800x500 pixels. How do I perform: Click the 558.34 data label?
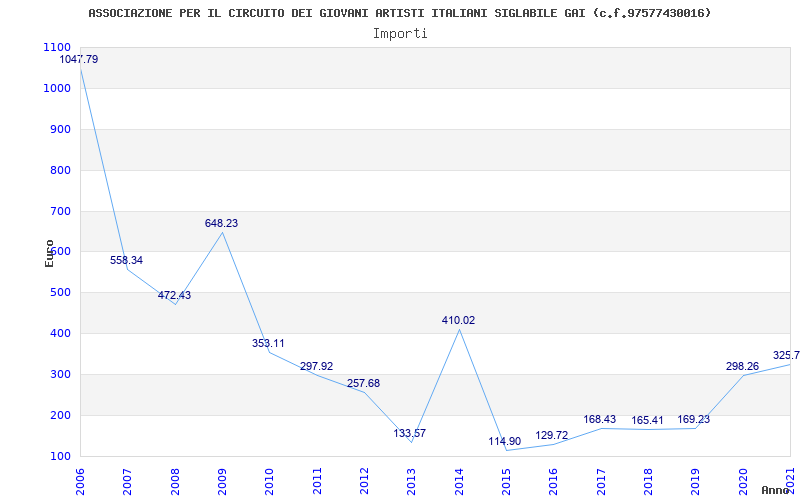pyautogui.click(x=127, y=260)
